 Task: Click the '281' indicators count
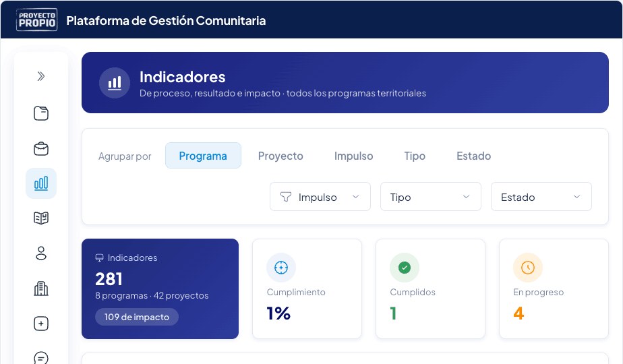tap(109, 279)
